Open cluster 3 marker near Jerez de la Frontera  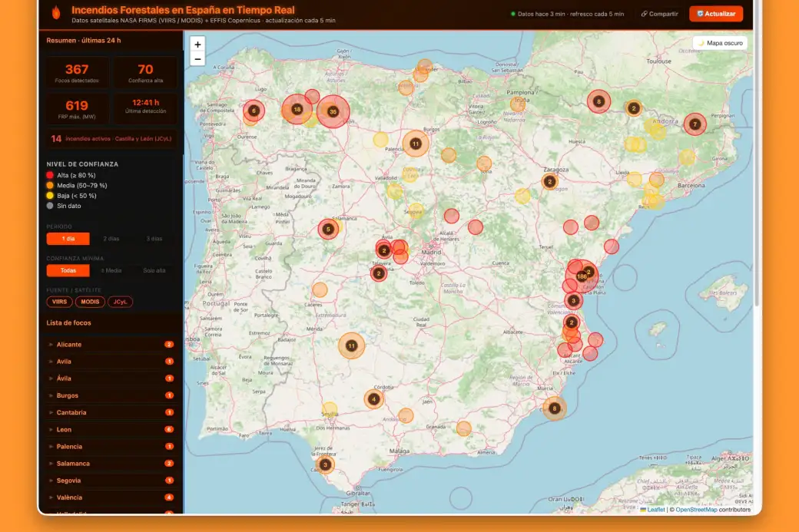tap(325, 464)
